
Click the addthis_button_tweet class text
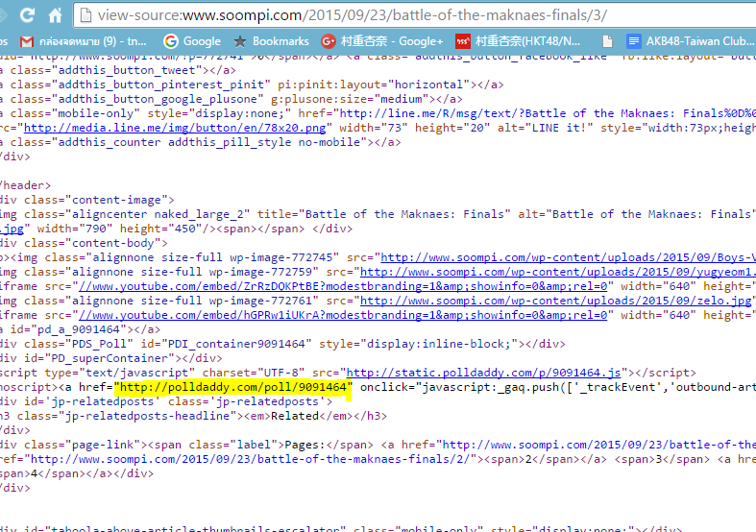coord(127,70)
